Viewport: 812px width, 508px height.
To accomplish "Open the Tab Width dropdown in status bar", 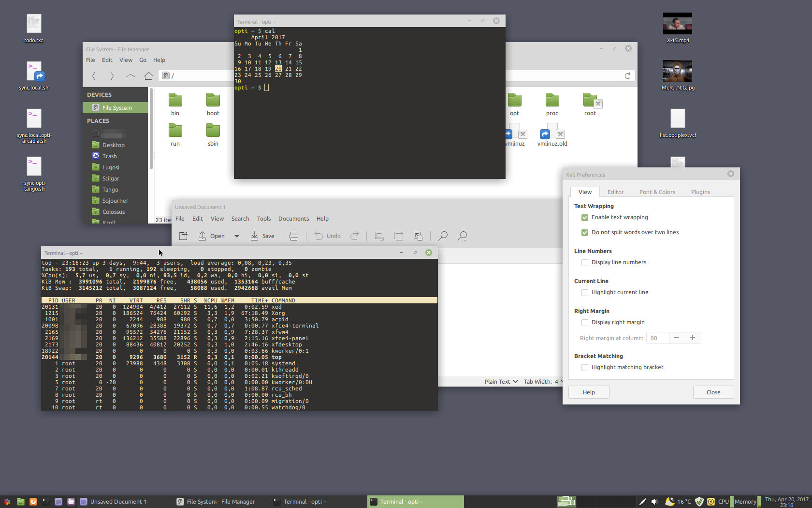I will (x=543, y=382).
